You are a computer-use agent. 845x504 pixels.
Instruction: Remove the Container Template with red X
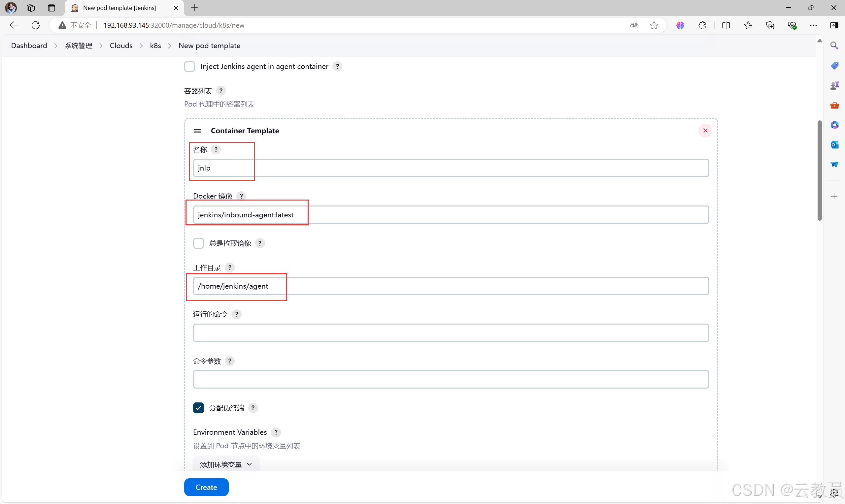tap(705, 131)
